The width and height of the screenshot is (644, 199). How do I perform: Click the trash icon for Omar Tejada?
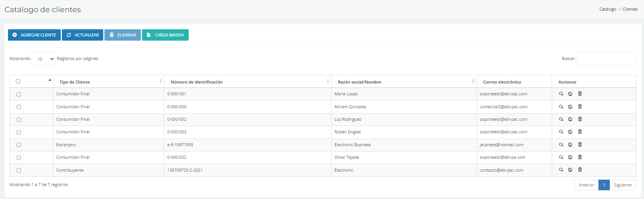point(580,157)
